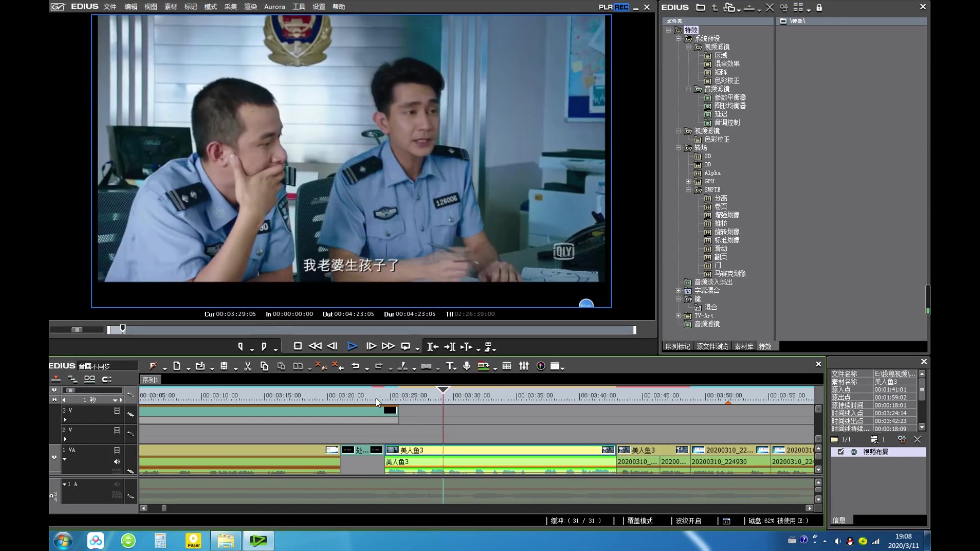
Task: Click the Voice-over microphone icon
Action: [467, 366]
